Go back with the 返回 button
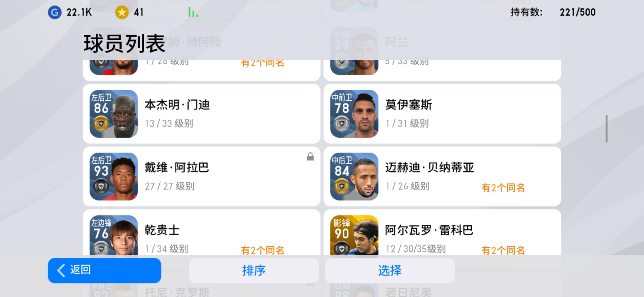This screenshot has width=644, height=297. (x=104, y=270)
